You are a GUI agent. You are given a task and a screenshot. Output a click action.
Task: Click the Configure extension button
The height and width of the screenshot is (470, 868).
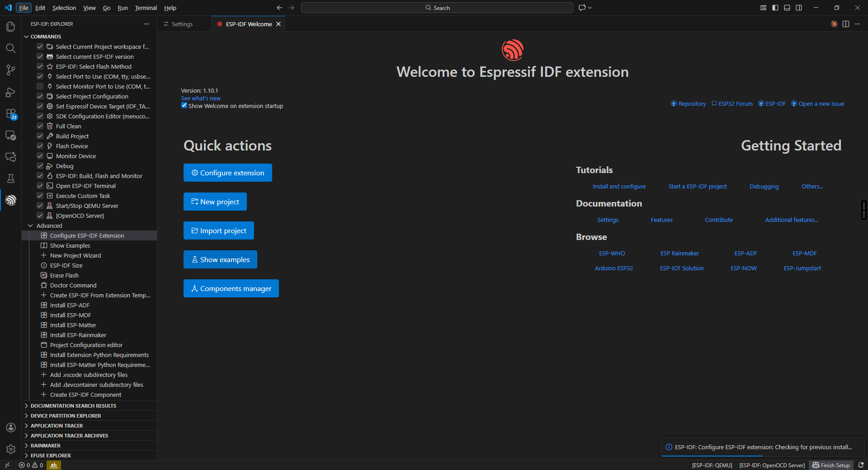228,173
